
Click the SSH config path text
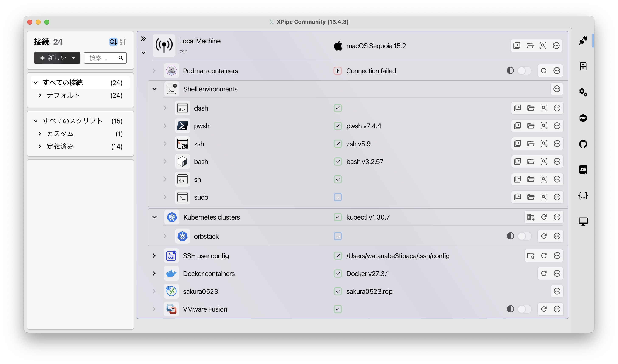(x=398, y=256)
